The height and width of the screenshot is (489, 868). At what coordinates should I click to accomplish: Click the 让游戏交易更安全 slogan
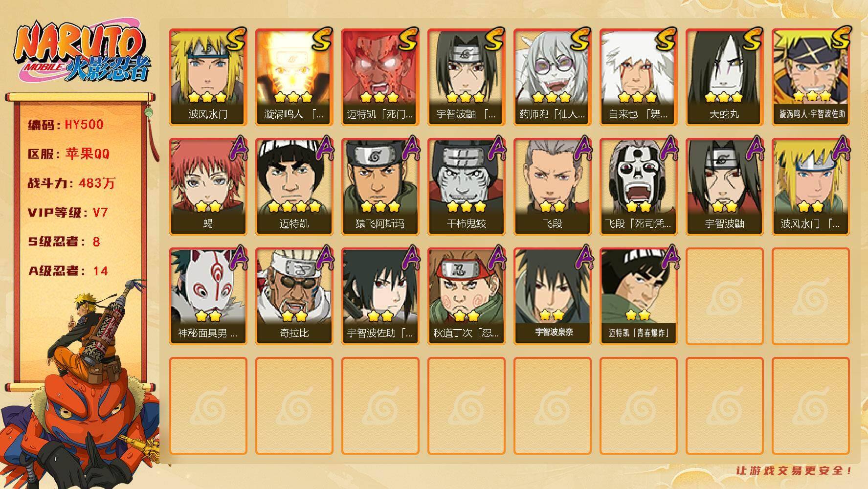794,470
